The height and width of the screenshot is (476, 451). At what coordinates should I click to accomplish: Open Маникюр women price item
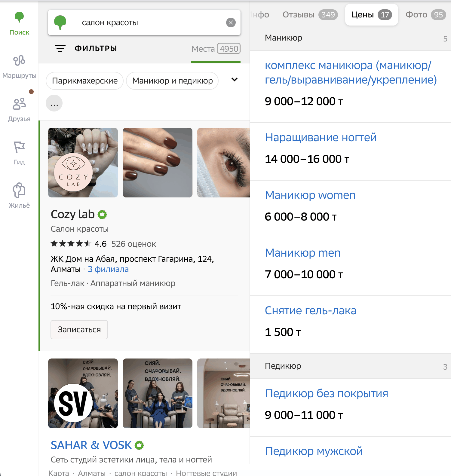pyautogui.click(x=310, y=195)
